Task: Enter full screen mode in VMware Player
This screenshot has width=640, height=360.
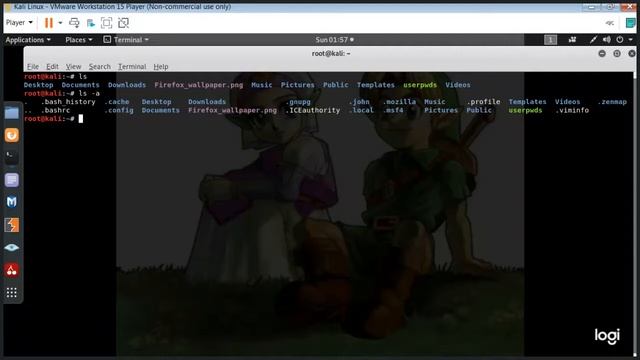Action: (x=107, y=23)
